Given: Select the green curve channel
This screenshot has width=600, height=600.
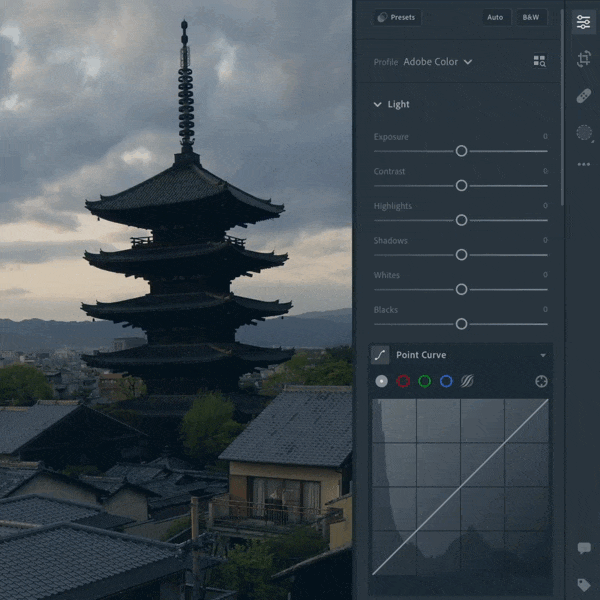Looking at the screenshot, I should click(x=425, y=381).
